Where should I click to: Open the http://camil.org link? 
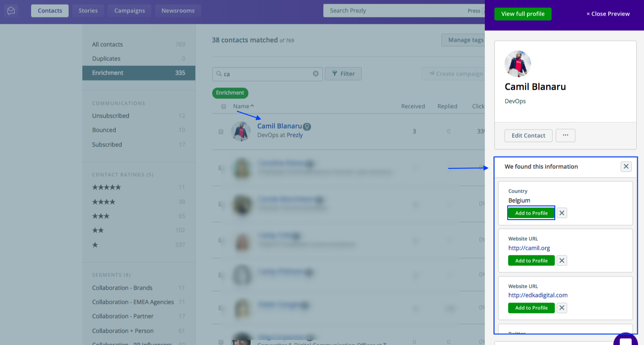pos(529,248)
